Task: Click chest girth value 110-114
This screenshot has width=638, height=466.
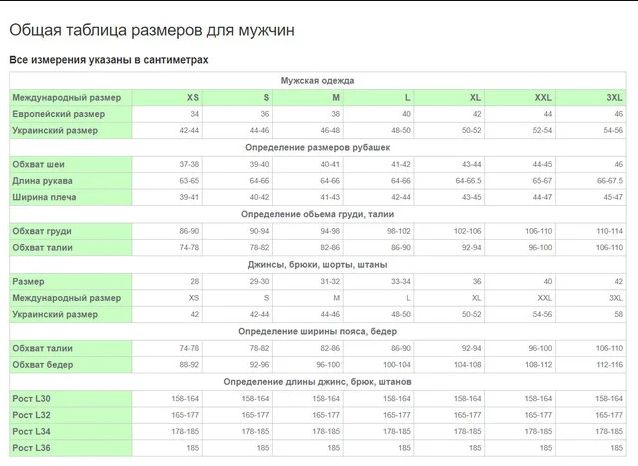Action: click(610, 231)
